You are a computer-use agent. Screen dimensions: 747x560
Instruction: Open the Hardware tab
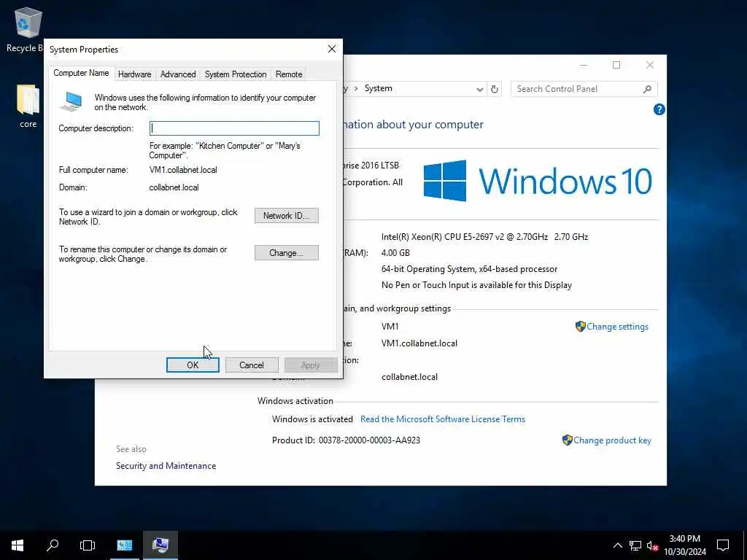(134, 74)
